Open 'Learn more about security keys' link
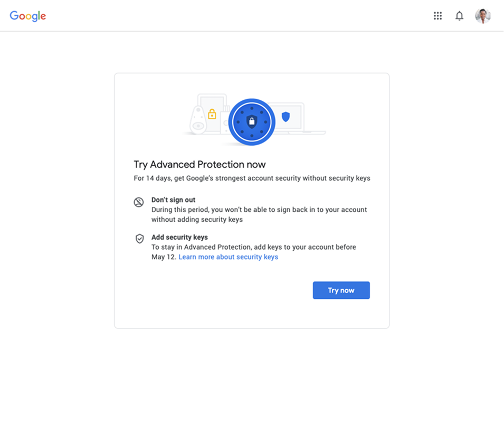 [228, 257]
